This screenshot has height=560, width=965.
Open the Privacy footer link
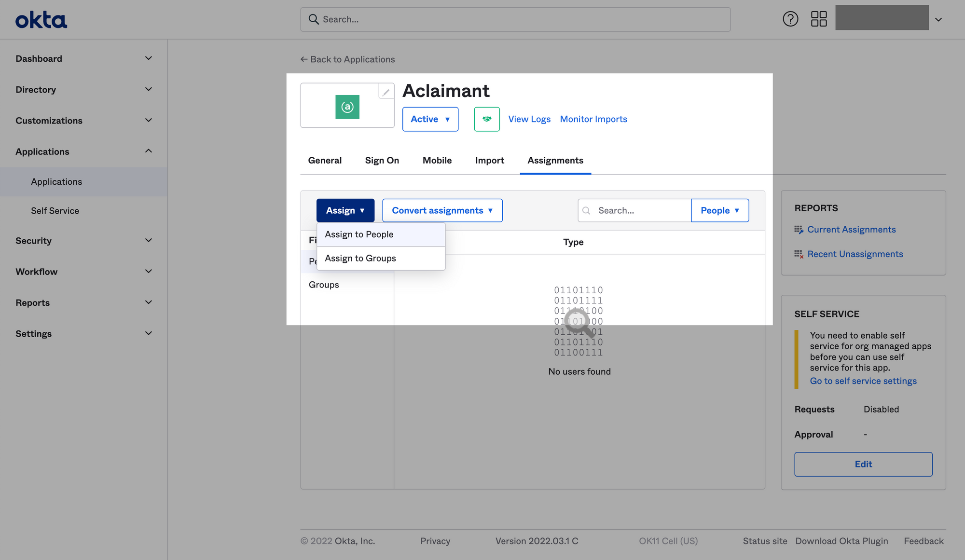[435, 541]
